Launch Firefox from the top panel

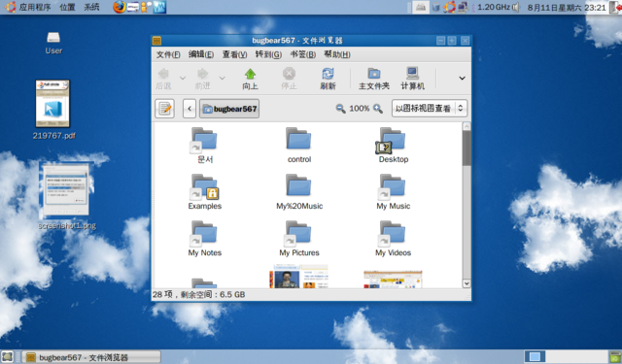click(x=119, y=7)
